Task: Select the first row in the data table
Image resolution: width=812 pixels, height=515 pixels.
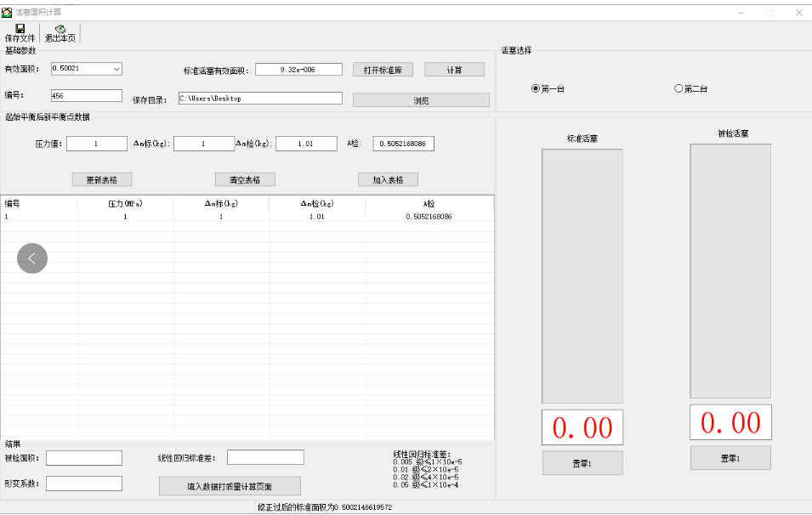Action: pos(247,217)
